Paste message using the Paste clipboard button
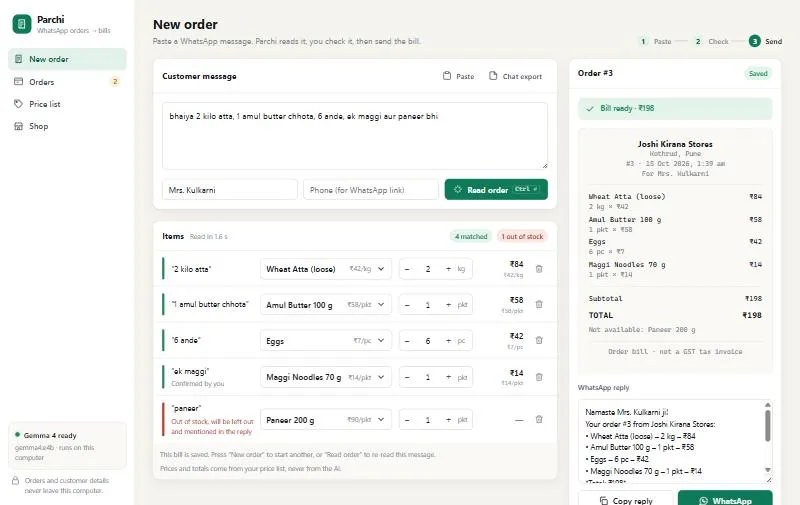Image resolution: width=800 pixels, height=505 pixels. pyautogui.click(x=458, y=76)
